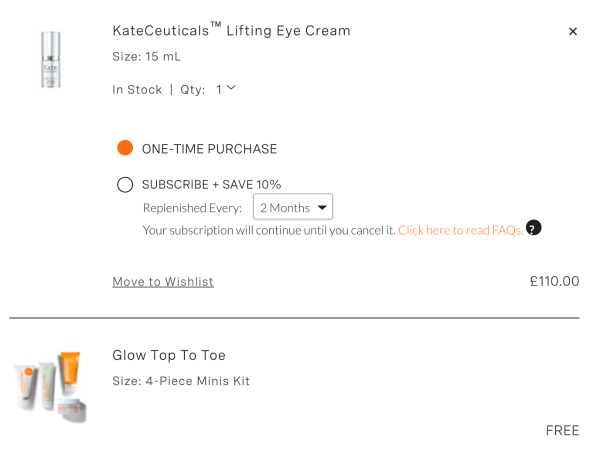Screen dimensions: 600x467
Task: Click the £110.00 price
Action: tap(554, 281)
